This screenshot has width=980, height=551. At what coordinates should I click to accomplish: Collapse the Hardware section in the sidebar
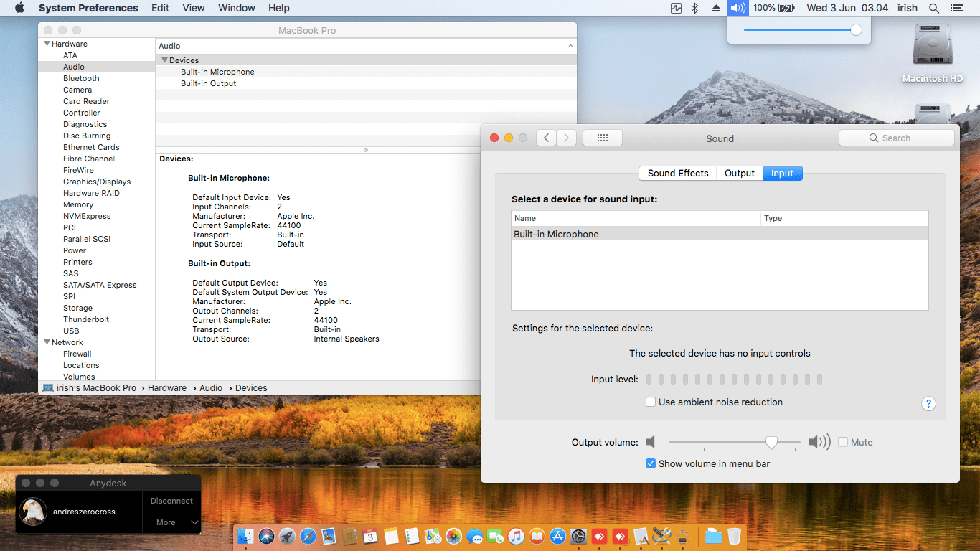tap(47, 44)
